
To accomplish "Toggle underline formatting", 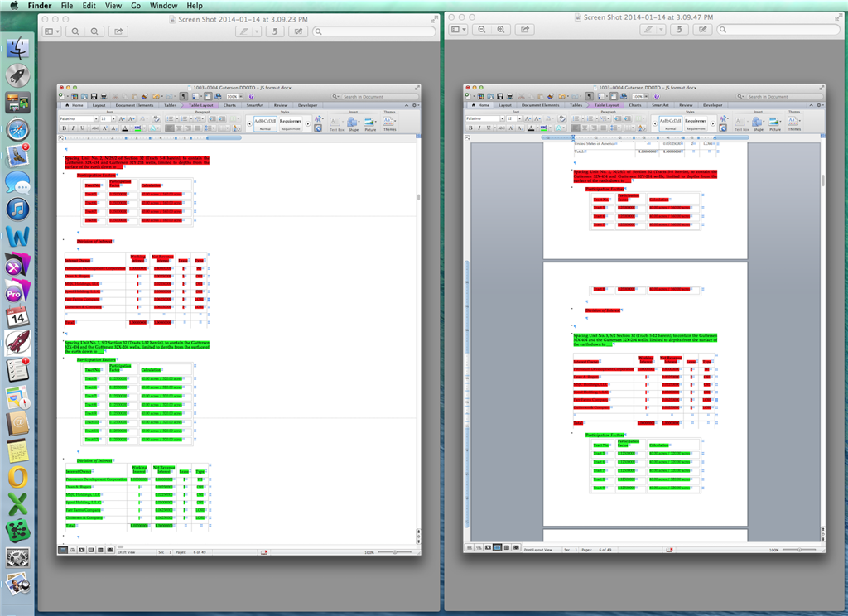I will 80,128.
